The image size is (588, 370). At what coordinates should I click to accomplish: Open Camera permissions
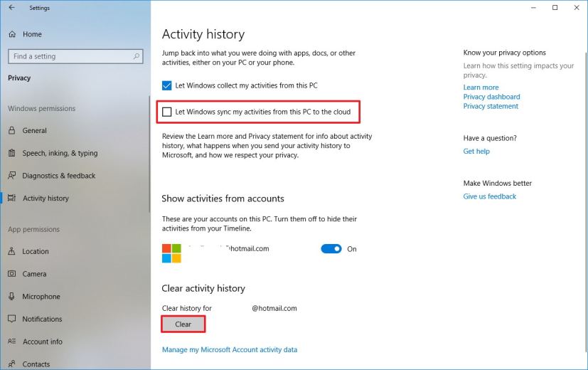pyautogui.click(x=35, y=274)
